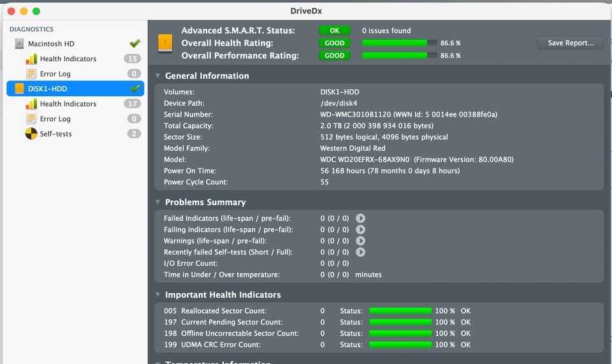Click the Macintosh HD drive icon
The height and width of the screenshot is (364, 612).
coord(19,44)
